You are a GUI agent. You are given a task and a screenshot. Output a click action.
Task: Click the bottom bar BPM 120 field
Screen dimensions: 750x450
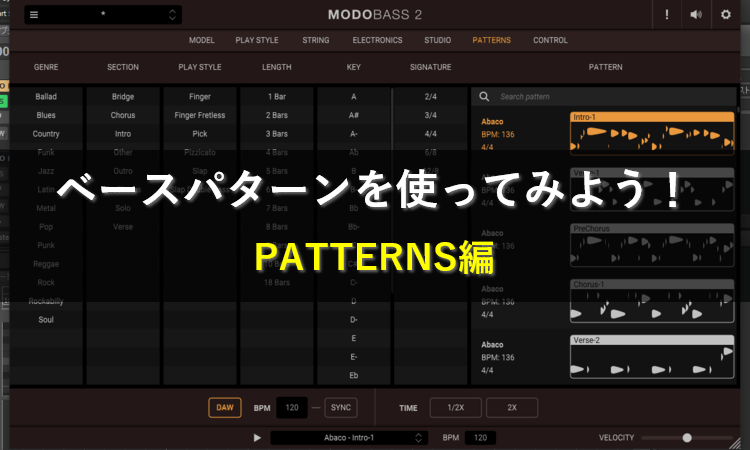tap(480, 438)
